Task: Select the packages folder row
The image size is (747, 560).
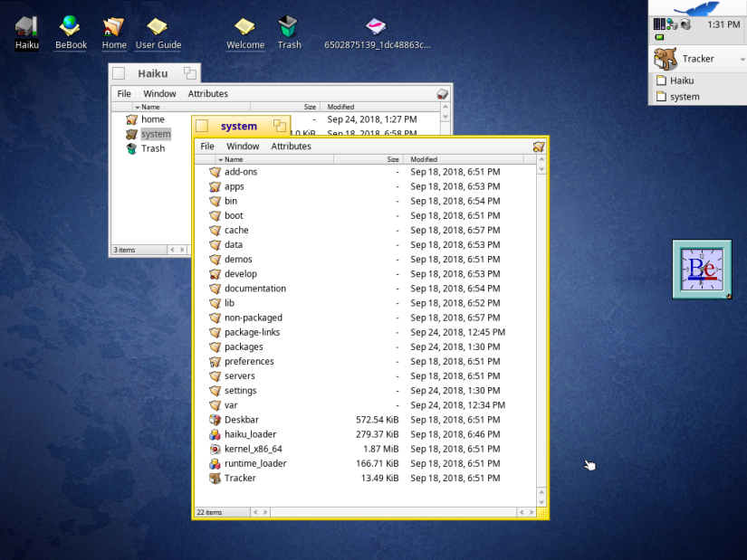Action: click(x=366, y=346)
